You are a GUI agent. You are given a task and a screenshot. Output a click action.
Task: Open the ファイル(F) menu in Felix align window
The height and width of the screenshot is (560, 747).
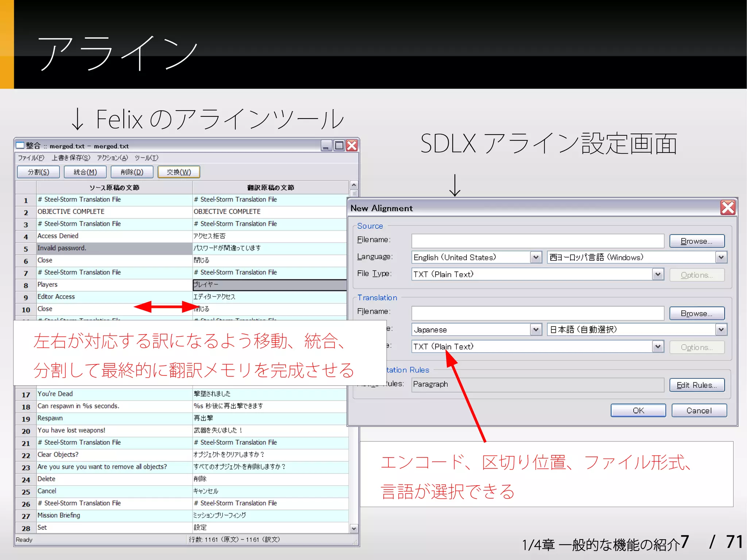31,158
